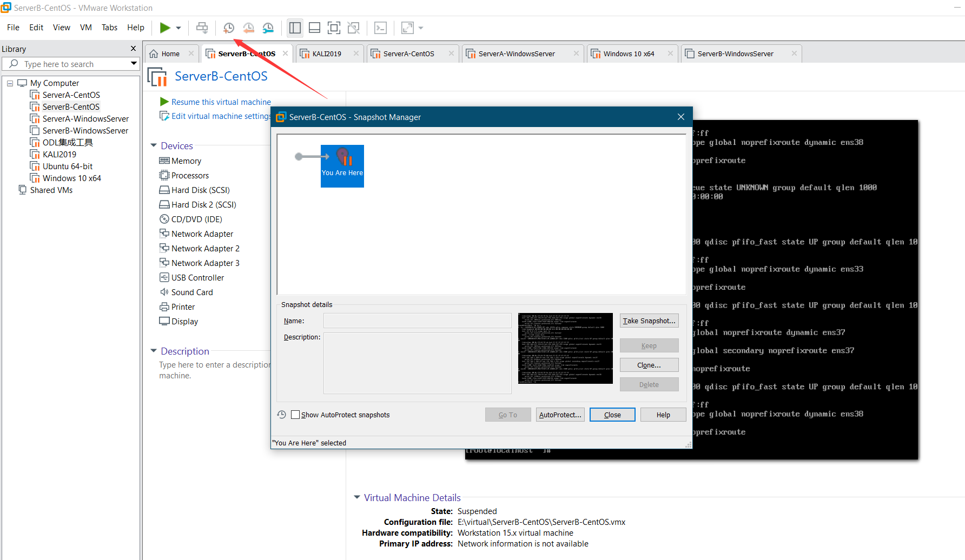Click the snapshot Name input field
965x560 pixels.
(417, 321)
